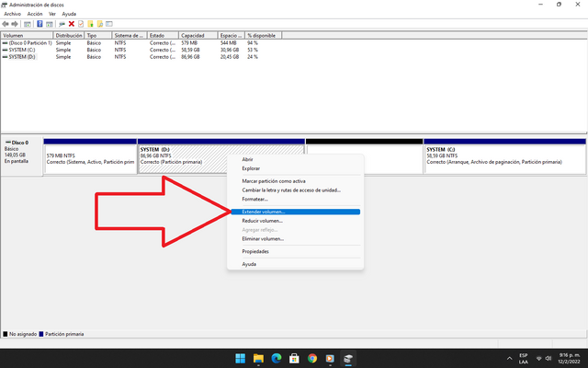Sort by the Volumen column header

(x=27, y=35)
